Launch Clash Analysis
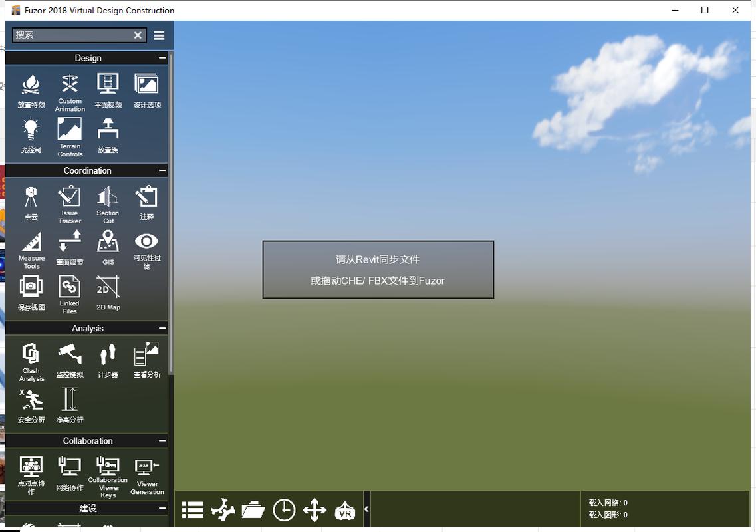Image resolution: width=756 pixels, height=532 pixels. pos(31,362)
